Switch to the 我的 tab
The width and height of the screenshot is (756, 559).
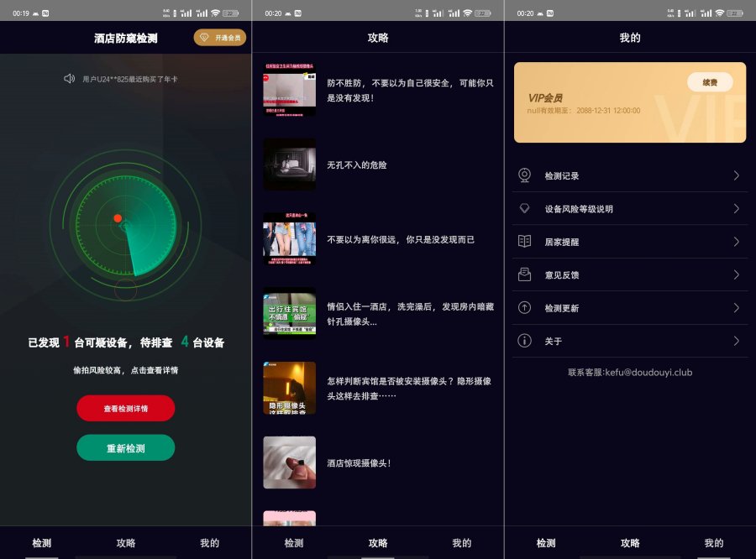[x=211, y=543]
